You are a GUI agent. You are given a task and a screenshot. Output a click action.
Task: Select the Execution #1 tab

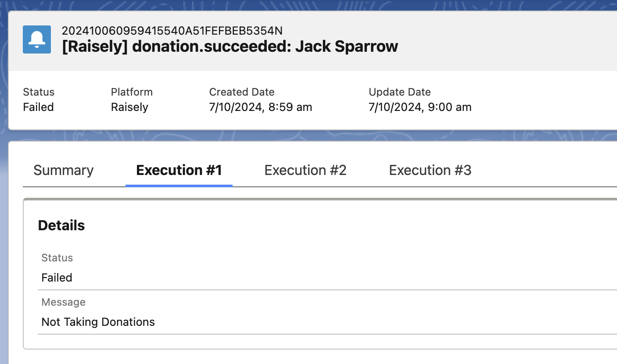pos(179,170)
